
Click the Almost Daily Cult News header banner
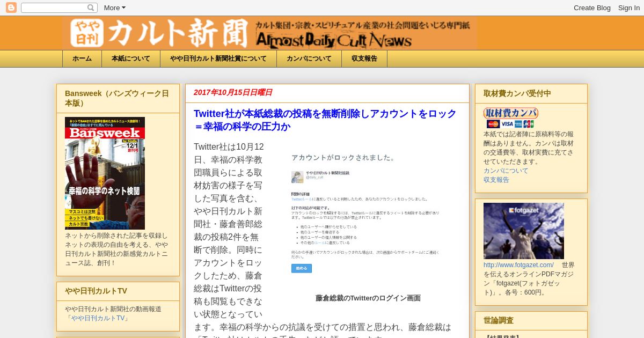(x=269, y=33)
